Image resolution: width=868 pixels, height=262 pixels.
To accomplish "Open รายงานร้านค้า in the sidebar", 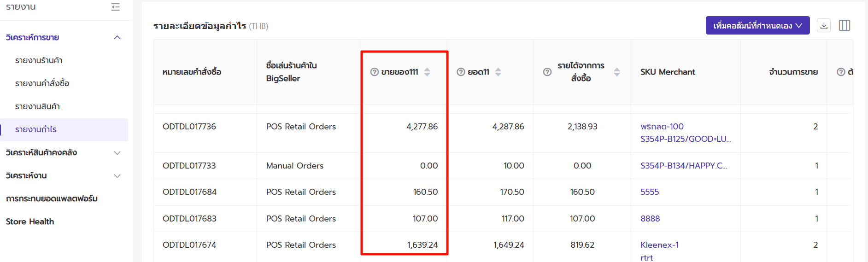I will click(x=39, y=60).
